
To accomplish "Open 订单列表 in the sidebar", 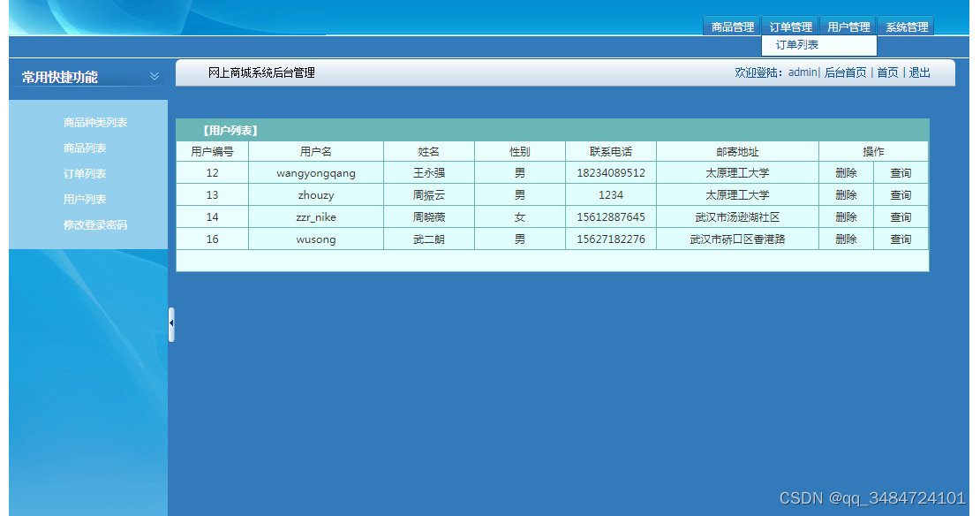I will (x=85, y=174).
